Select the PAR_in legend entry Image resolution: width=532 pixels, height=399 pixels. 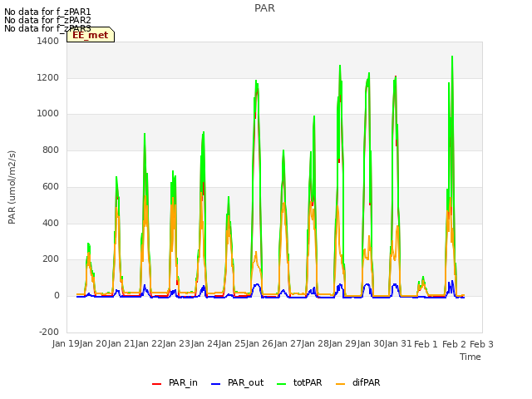pos(175,382)
